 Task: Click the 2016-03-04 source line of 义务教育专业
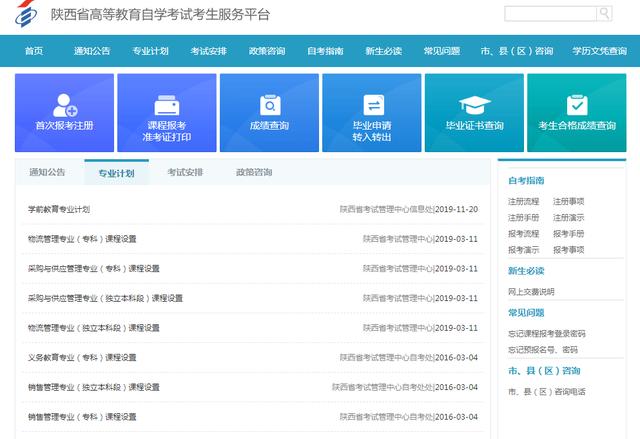point(409,357)
